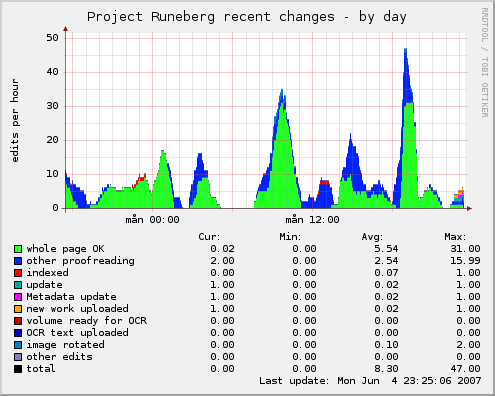
Task: Click the 5.54 average value for whole page OK
Action: pyautogui.click(x=386, y=249)
